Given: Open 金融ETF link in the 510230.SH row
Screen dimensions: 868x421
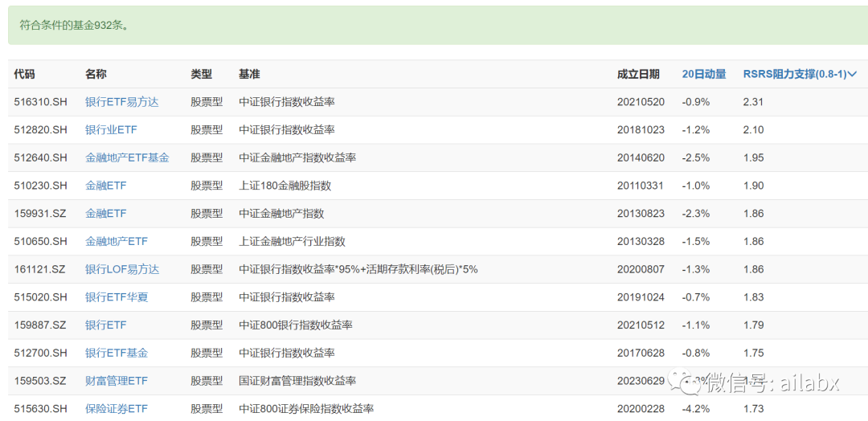Looking at the screenshot, I should pos(106,186).
